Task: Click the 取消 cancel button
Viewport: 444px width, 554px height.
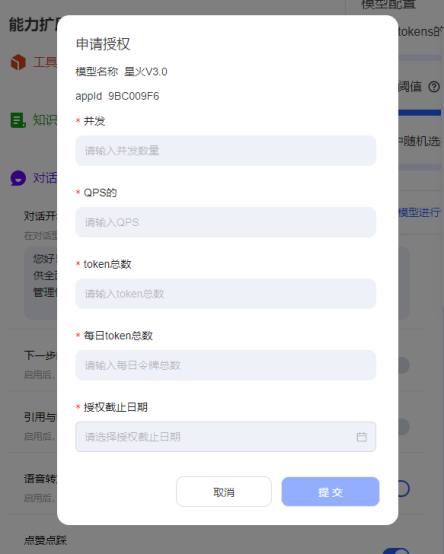Action: (224, 491)
